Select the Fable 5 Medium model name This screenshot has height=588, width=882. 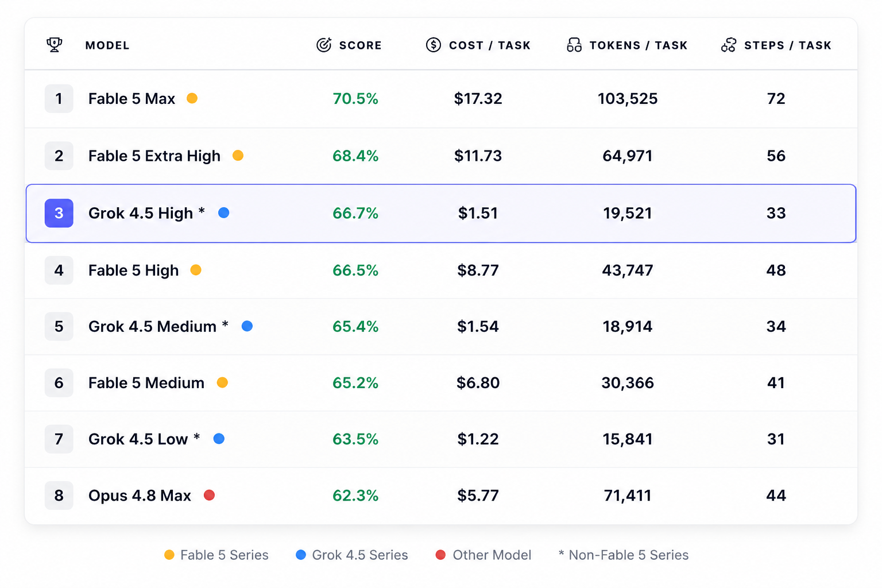[146, 383]
